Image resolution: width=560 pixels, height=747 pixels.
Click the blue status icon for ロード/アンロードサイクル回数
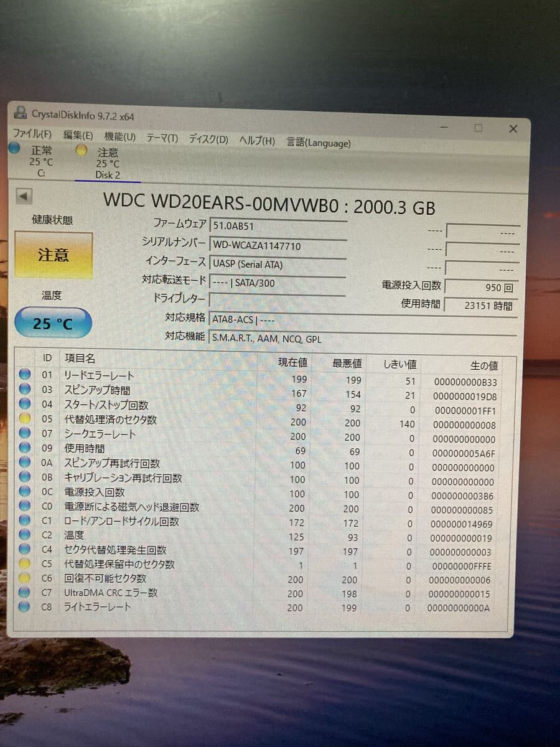(x=25, y=520)
